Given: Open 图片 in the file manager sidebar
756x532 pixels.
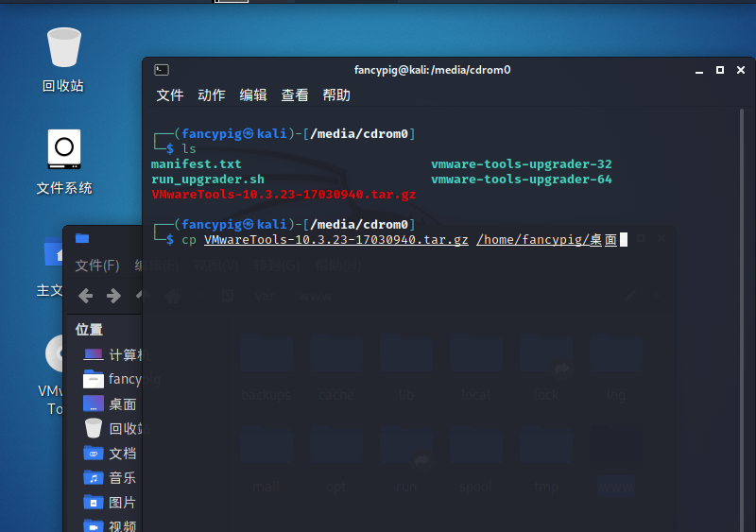Looking at the screenshot, I should pyautogui.click(x=111, y=502).
